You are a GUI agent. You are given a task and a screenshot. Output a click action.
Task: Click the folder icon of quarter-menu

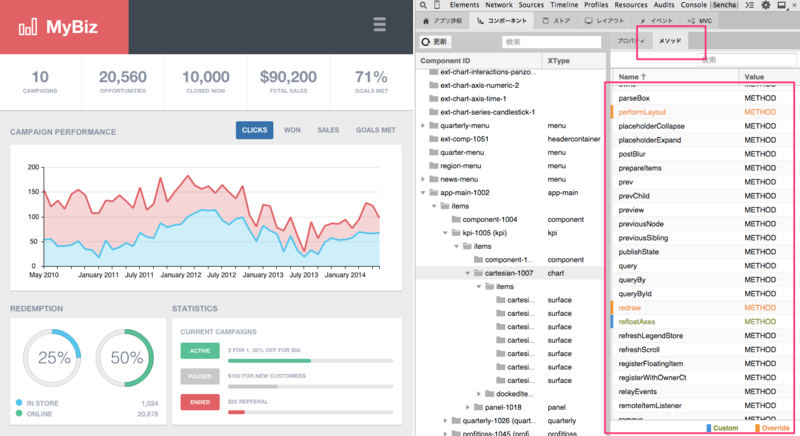click(434, 152)
